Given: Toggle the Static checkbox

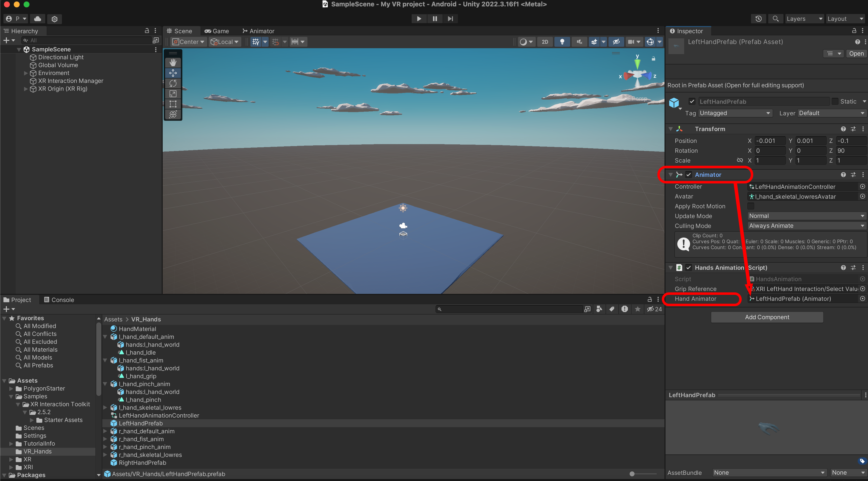Looking at the screenshot, I should [x=835, y=102].
